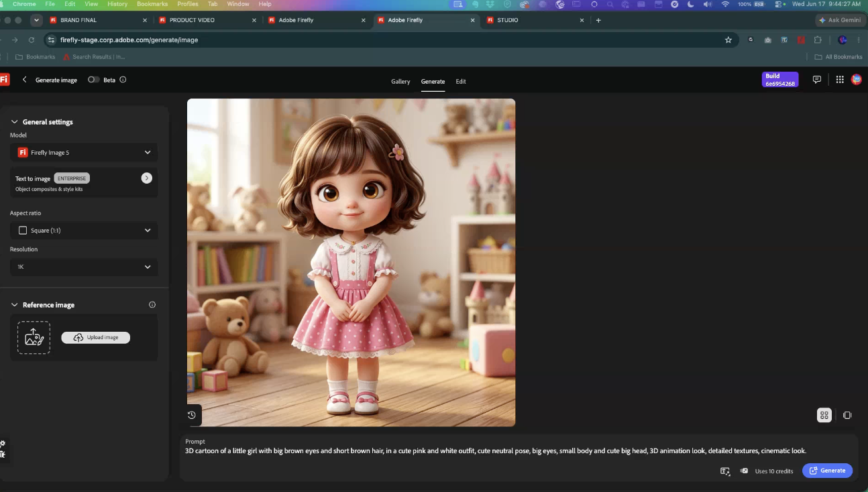Click the prompt text enhancement icon

(725, 471)
